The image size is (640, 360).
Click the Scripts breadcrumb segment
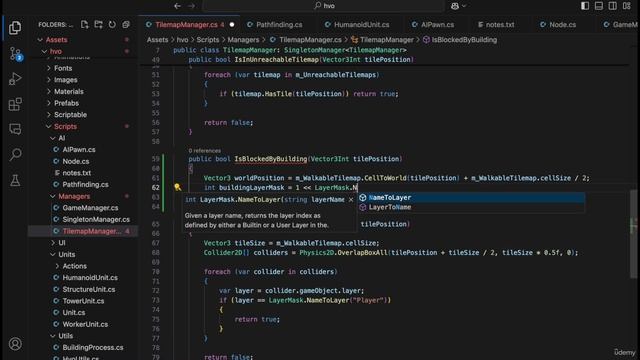click(208, 40)
